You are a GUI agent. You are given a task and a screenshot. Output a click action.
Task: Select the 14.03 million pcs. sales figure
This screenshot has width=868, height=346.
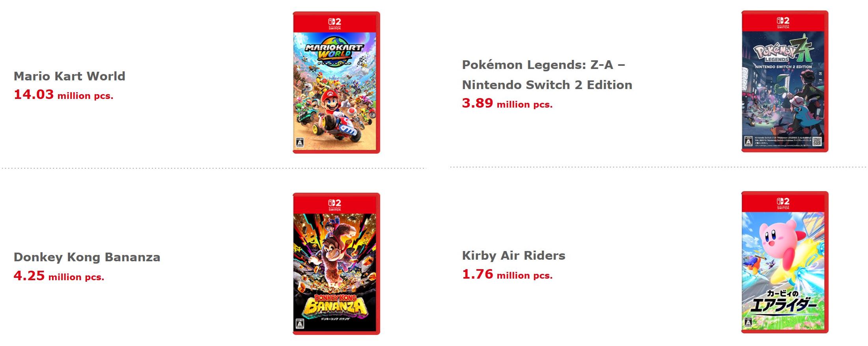(63, 95)
